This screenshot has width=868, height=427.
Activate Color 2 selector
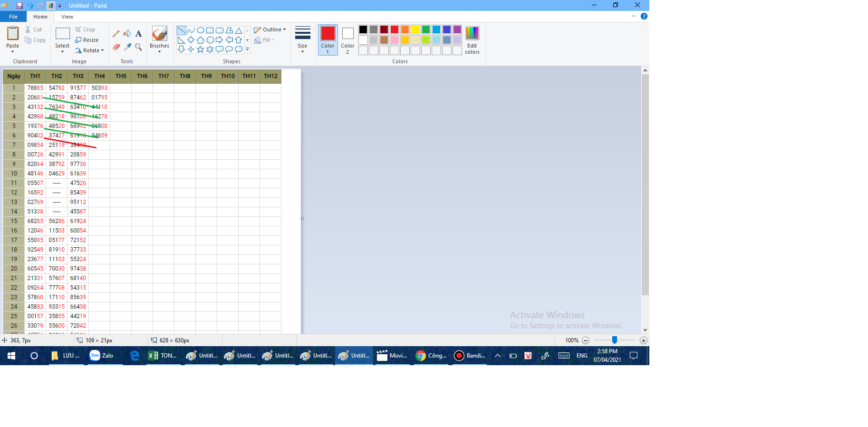[347, 40]
